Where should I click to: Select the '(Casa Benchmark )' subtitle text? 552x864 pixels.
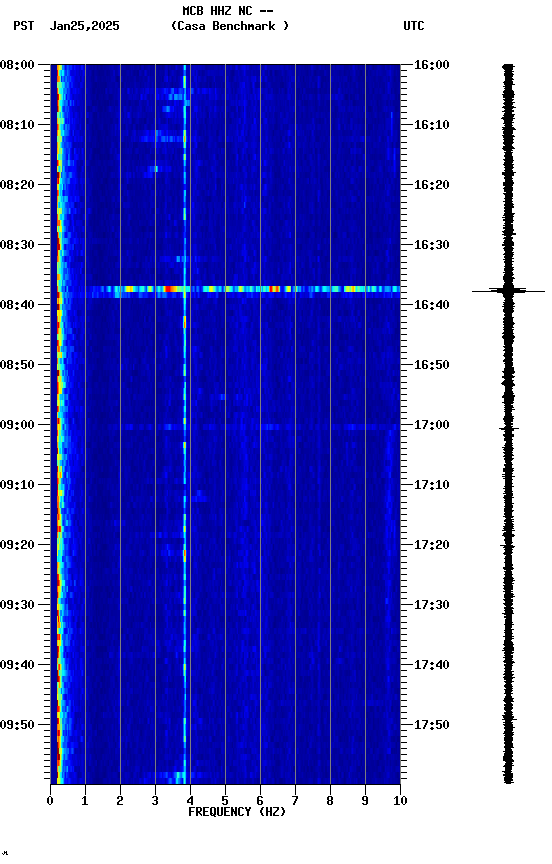click(x=230, y=26)
